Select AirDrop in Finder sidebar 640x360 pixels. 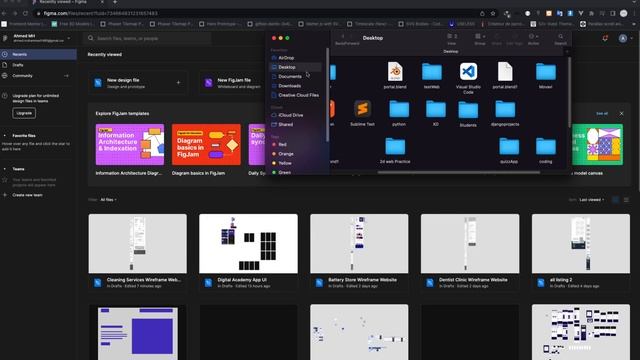tap(286, 58)
